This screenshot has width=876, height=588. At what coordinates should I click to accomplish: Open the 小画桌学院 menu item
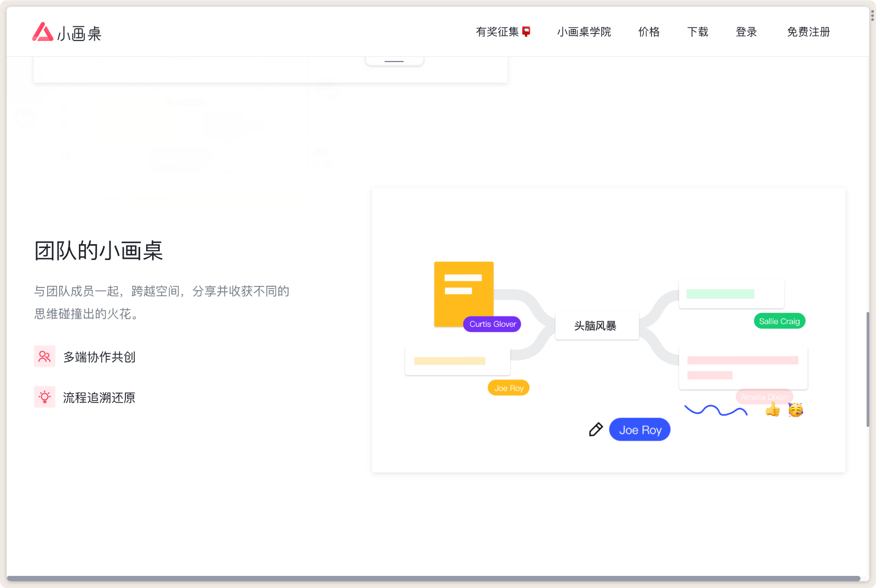click(x=584, y=32)
